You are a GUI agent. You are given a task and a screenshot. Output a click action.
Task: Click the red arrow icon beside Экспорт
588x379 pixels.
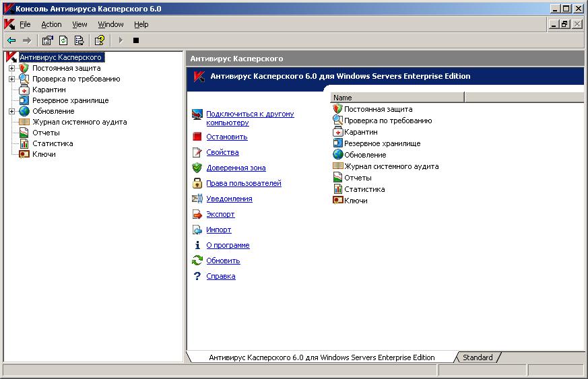tap(197, 214)
